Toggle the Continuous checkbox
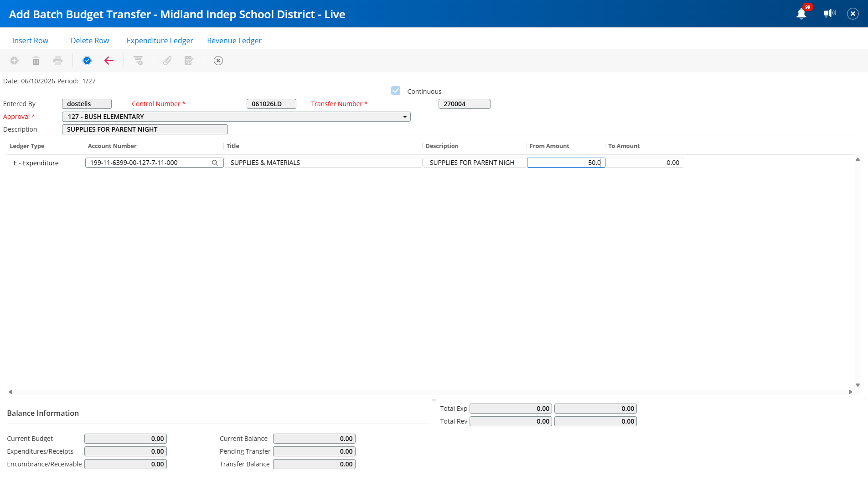This screenshot has width=868, height=491. click(x=396, y=91)
